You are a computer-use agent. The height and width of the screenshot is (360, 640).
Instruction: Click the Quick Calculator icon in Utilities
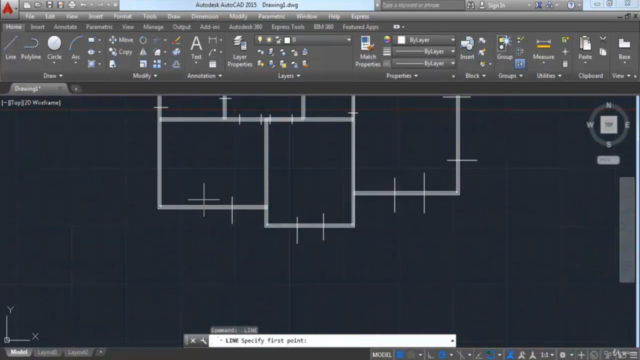tap(565, 64)
